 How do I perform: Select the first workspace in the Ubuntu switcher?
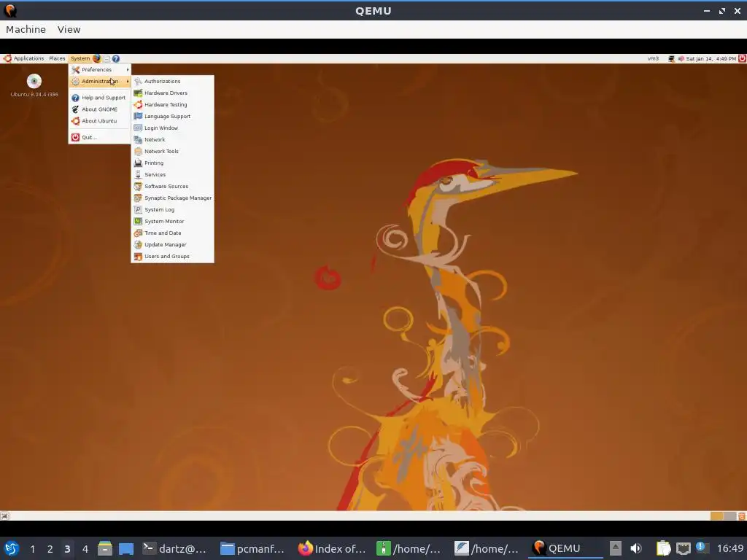tap(716, 516)
